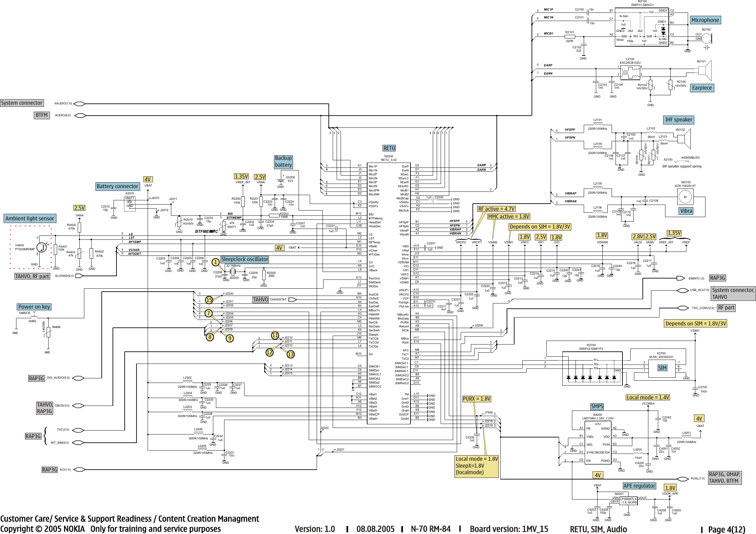Click the LP3999ITLX regulator block N4201
Screen dimensions: 756x534
[628, 501]
